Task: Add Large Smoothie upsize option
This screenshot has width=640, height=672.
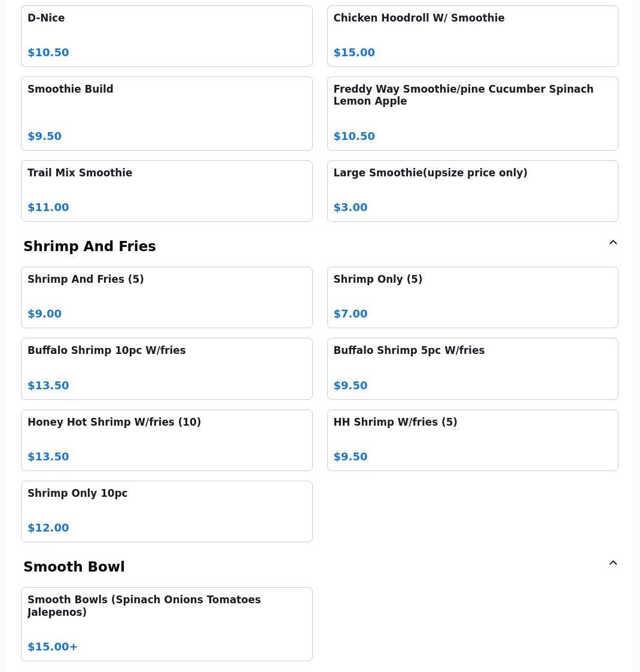Action: point(473,191)
